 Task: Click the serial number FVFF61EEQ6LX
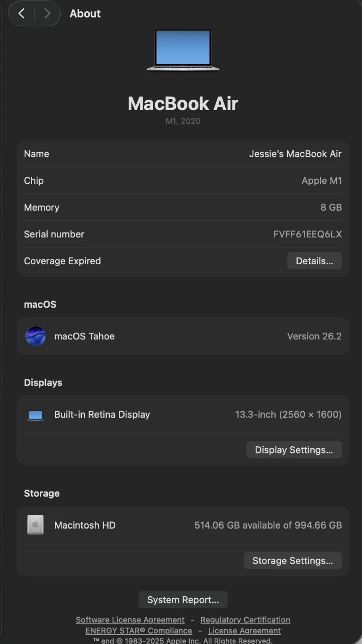point(307,234)
